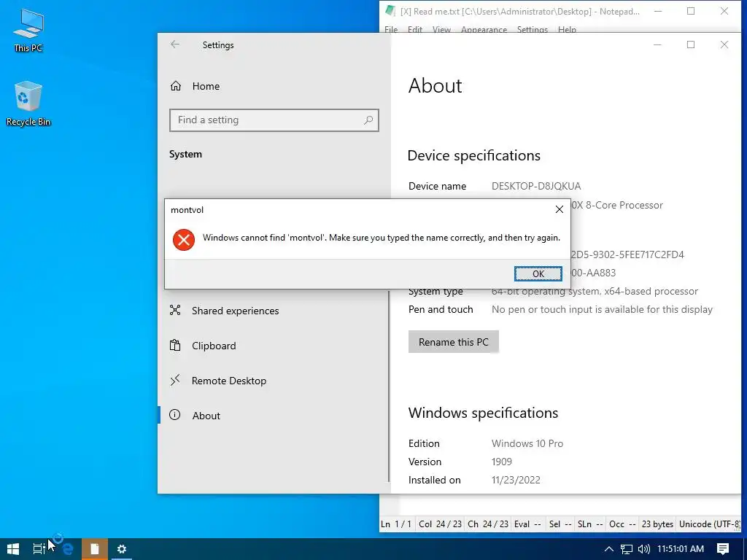Click the Windows 10 Pro edition value
The width and height of the screenshot is (747, 560).
(527, 443)
